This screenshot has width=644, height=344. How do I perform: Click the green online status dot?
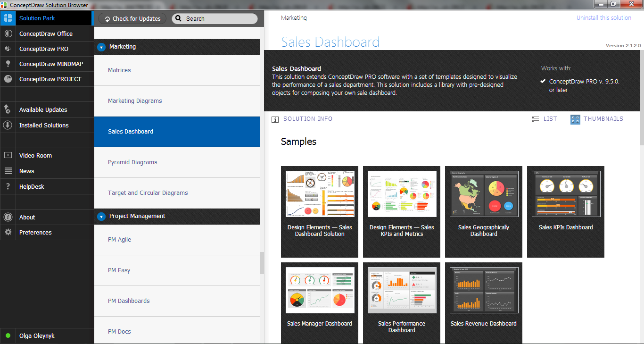tap(8, 336)
